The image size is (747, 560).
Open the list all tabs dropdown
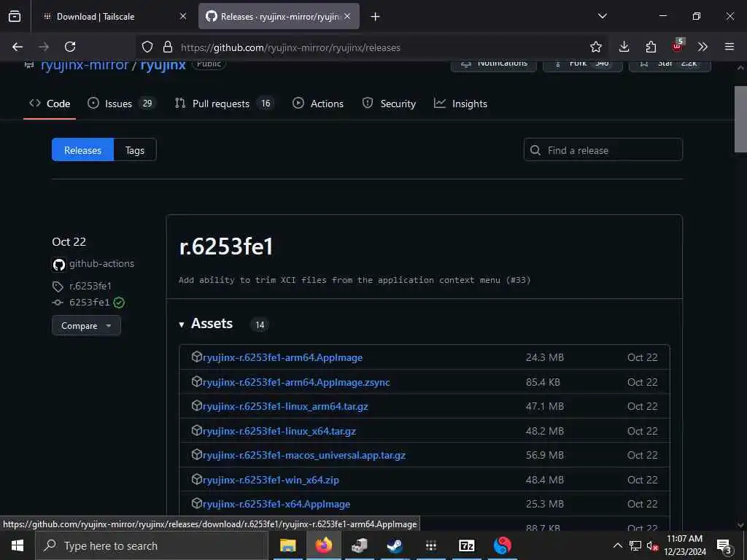click(603, 16)
